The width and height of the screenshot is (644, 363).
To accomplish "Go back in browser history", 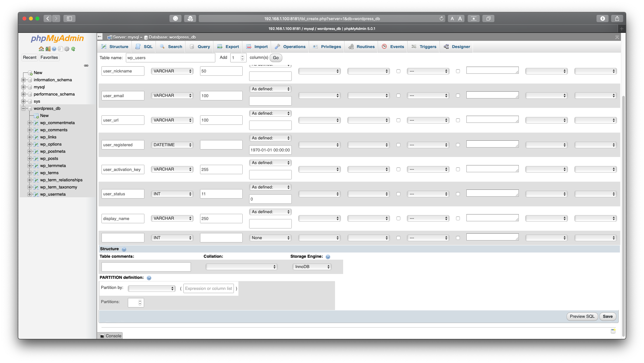I will 47,19.
